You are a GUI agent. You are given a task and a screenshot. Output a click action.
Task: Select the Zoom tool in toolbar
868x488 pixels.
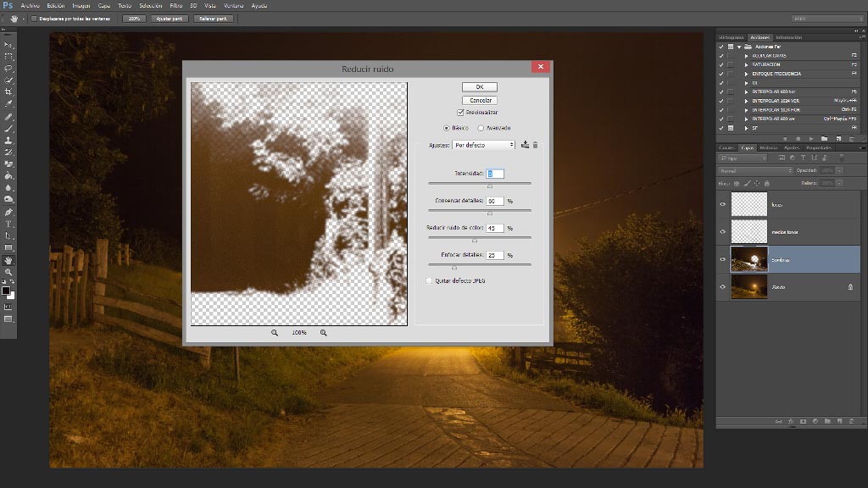8,272
